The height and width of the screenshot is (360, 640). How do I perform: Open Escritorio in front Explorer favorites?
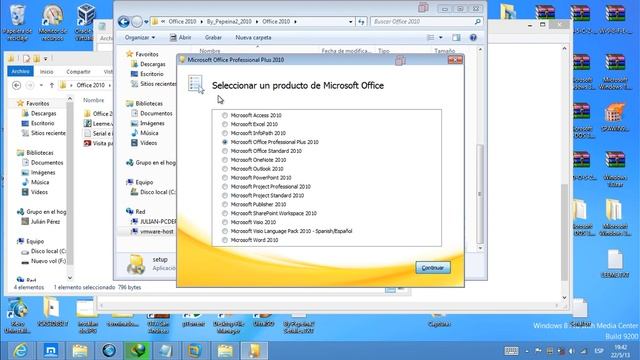[x=151, y=74]
